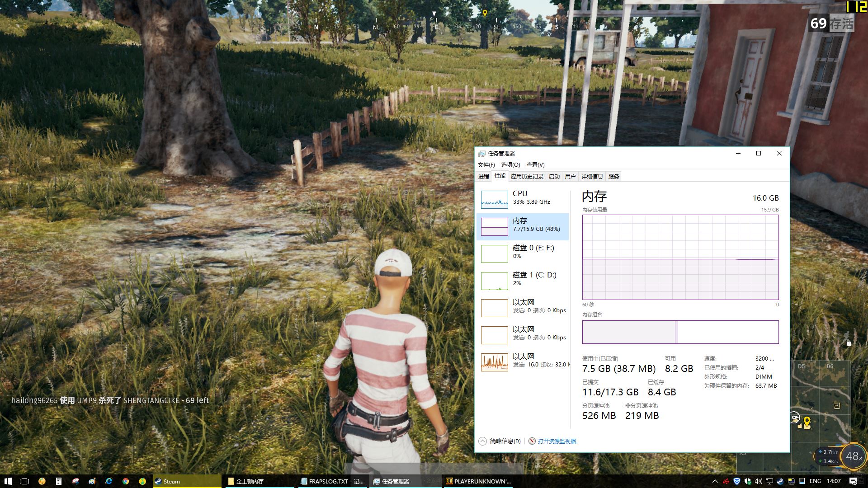Viewport: 868px width, 488px height.
Task: Click the blue monitor tray icon
Action: tap(802, 481)
